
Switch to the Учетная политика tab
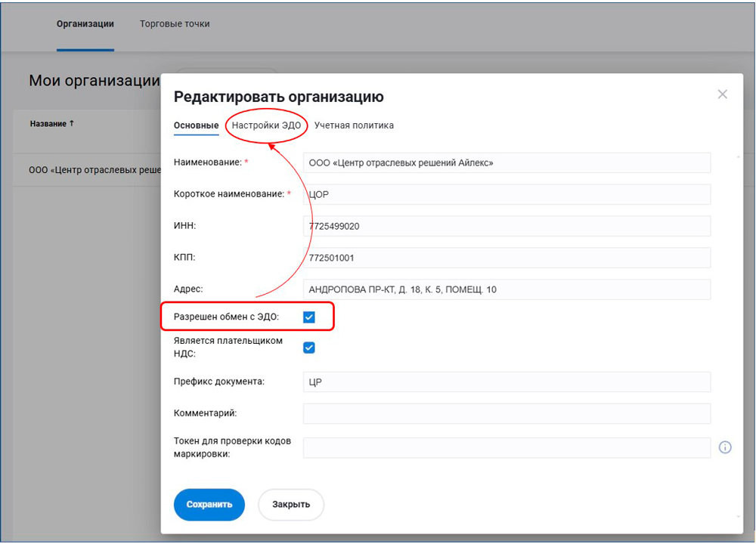point(354,125)
